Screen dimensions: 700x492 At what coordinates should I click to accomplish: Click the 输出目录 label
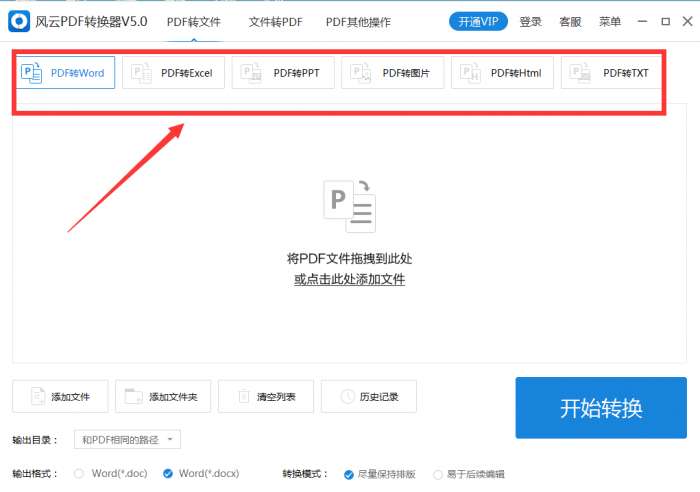pyautogui.click(x=35, y=440)
